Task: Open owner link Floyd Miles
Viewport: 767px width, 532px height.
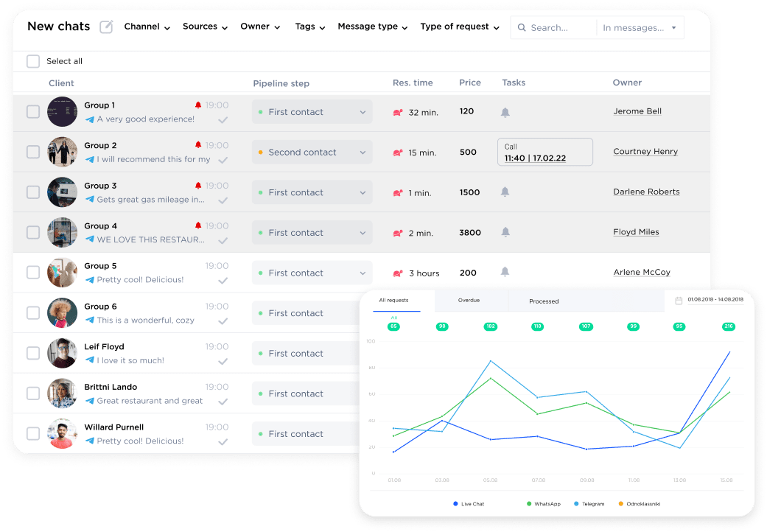Action: point(637,232)
